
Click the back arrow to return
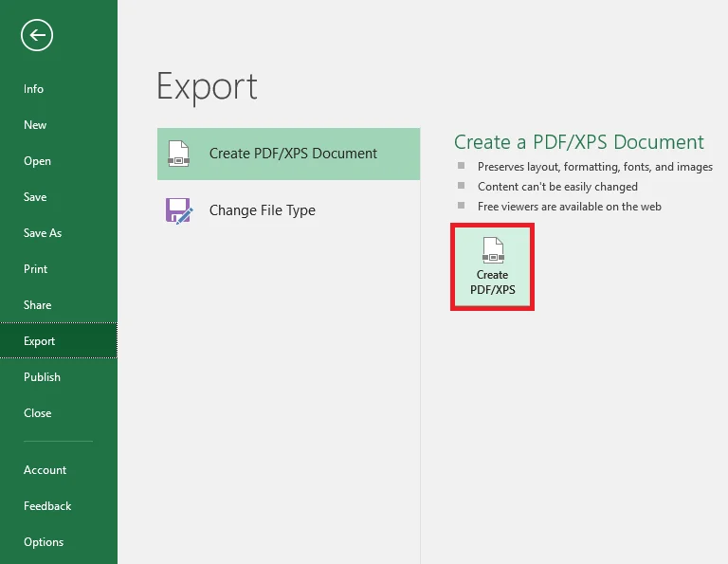[37, 36]
